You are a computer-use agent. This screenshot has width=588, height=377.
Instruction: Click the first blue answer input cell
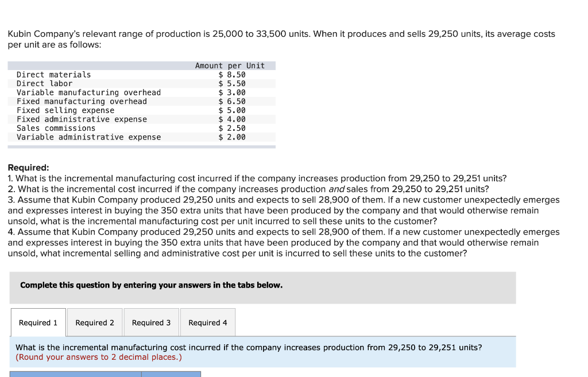pyautogui.click(x=75, y=374)
